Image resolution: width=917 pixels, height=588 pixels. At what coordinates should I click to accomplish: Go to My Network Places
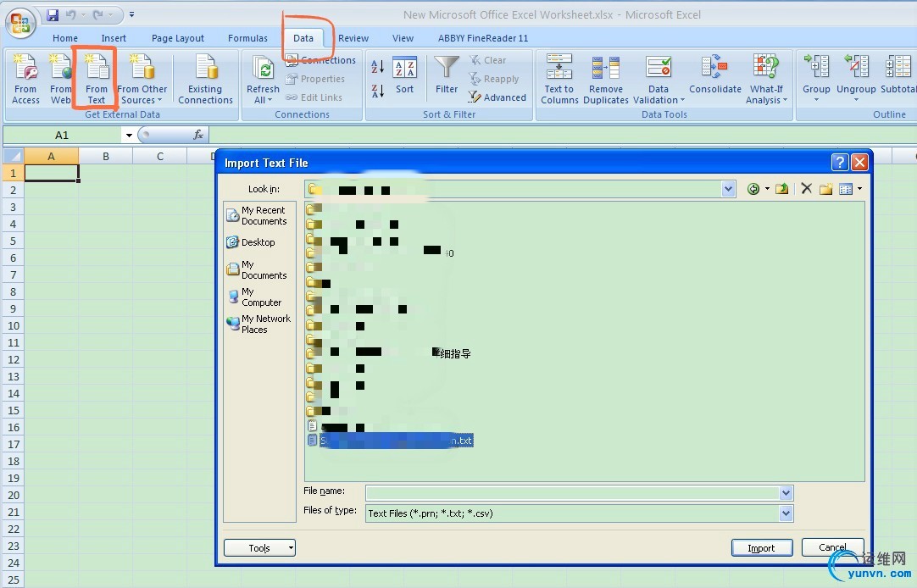pos(258,324)
